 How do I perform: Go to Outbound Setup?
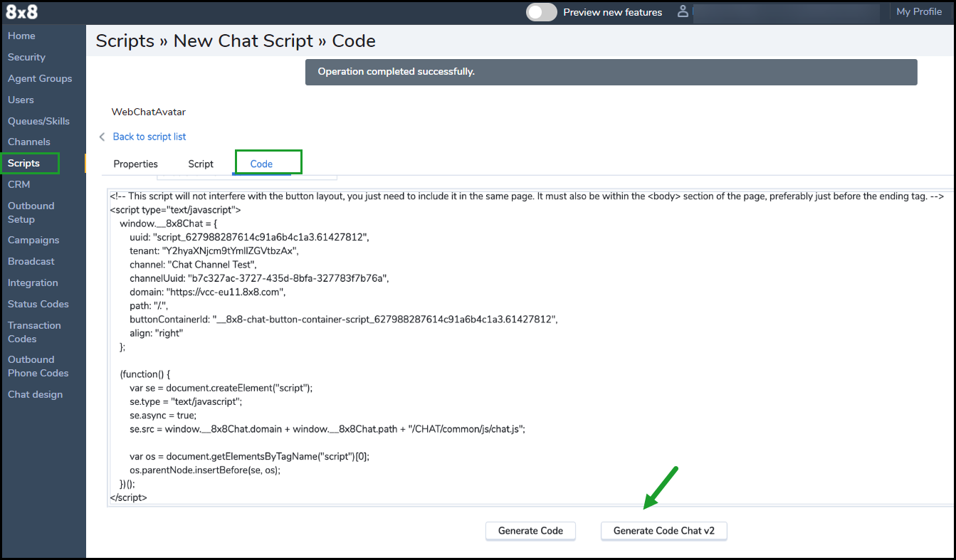tap(31, 213)
